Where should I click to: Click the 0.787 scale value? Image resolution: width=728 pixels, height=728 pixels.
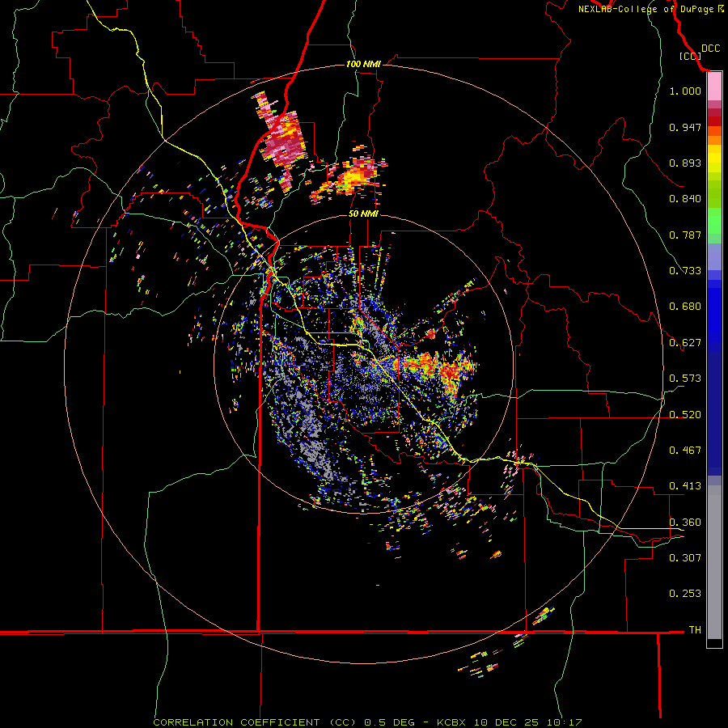685,235
